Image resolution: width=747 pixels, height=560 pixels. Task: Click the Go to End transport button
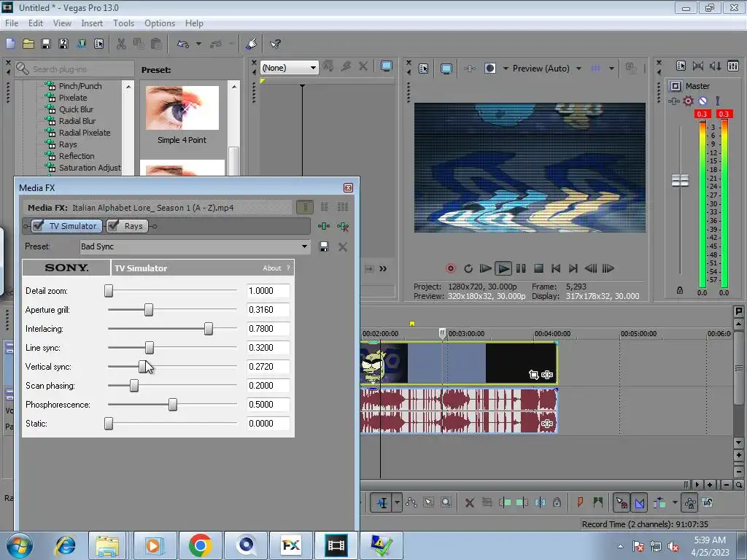click(x=573, y=268)
